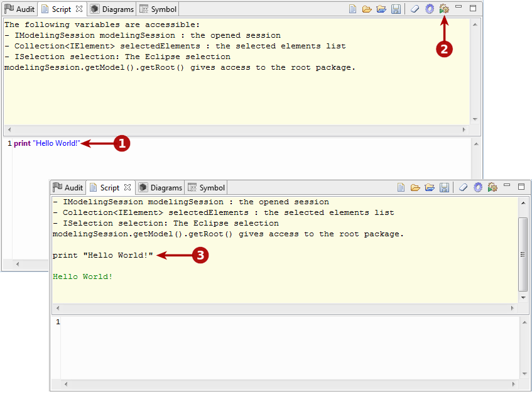
Task: Click the blue gear icon in the lower toolbar
Action: 478,187
